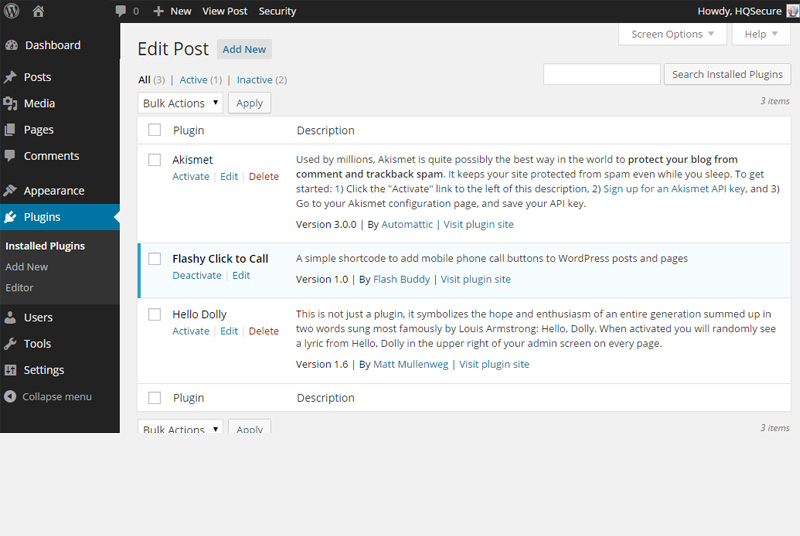Click the Tools wrench icon
Image resolution: width=800 pixels, height=536 pixels.
[x=11, y=343]
